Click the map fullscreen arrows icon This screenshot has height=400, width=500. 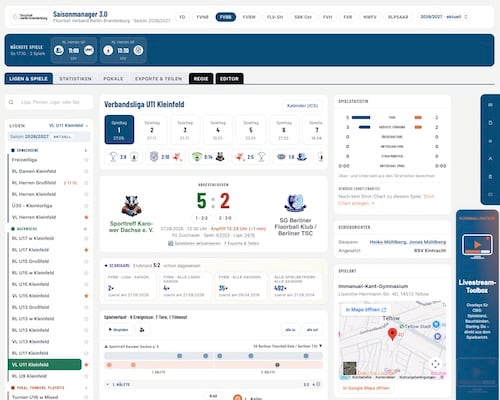[435, 364]
